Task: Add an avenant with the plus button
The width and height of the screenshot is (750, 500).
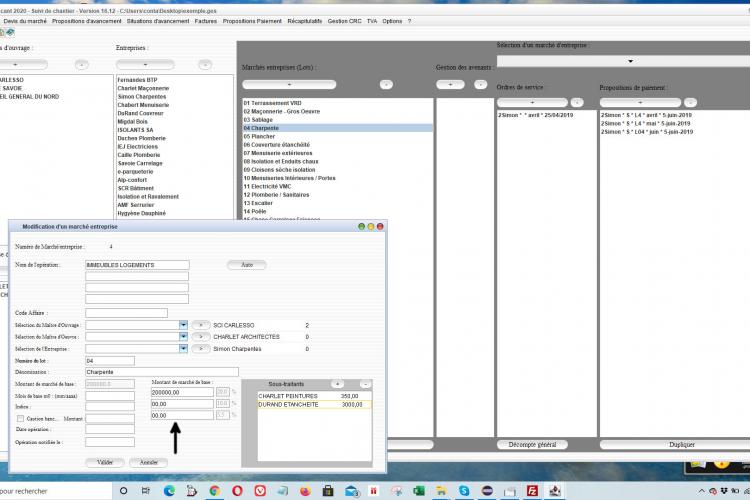Action: click(450, 85)
